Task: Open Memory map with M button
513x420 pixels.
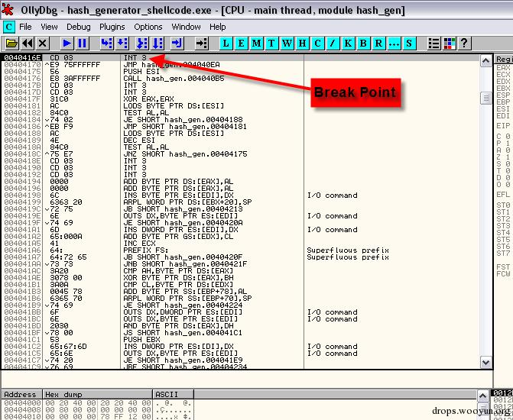Action: coord(257,43)
